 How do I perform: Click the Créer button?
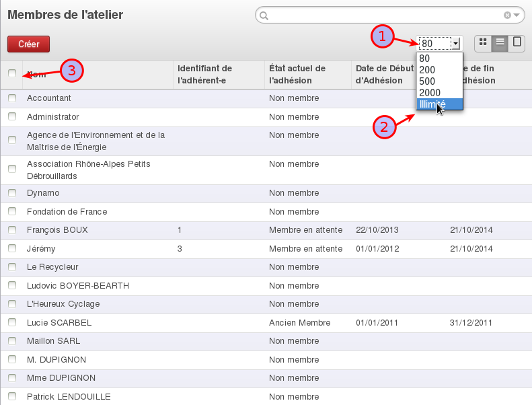coord(28,44)
